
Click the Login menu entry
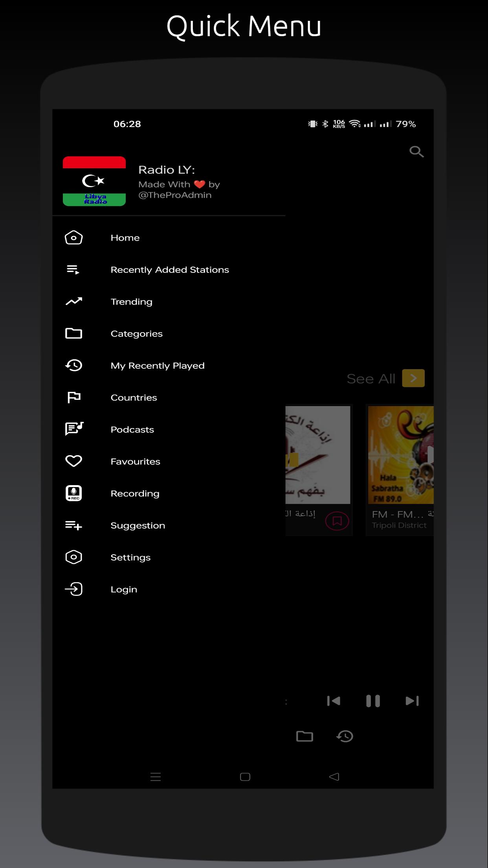[124, 589]
